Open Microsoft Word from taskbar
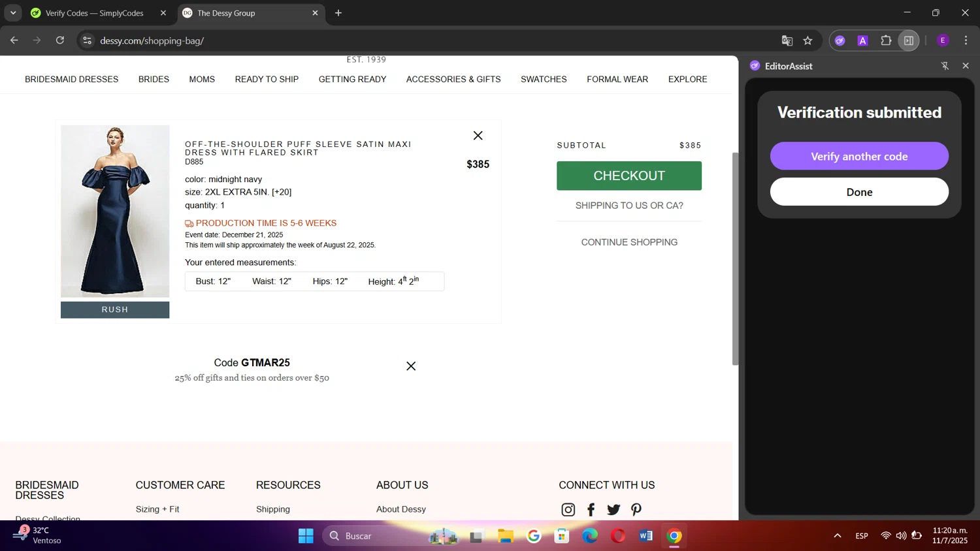This screenshot has height=551, width=980. (646, 536)
